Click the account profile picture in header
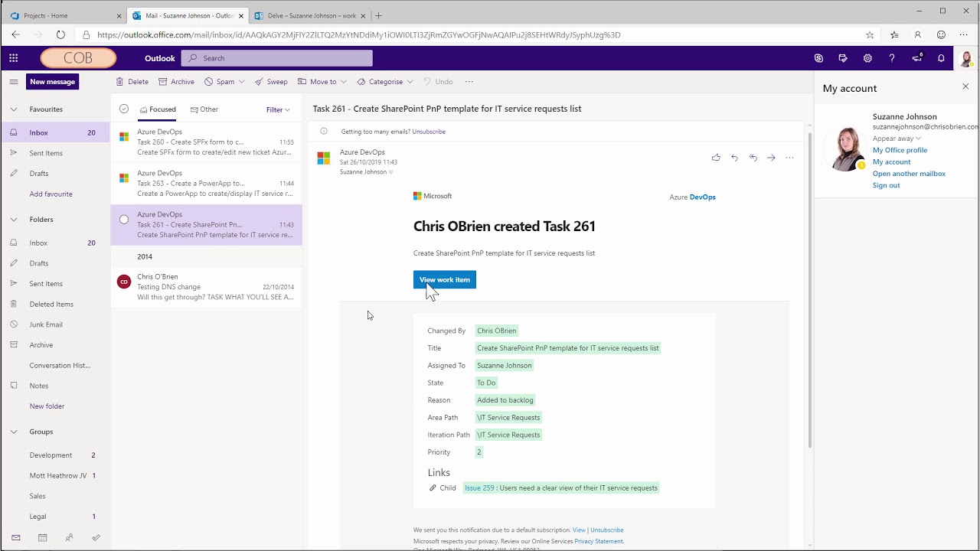The width and height of the screenshot is (980, 551). pos(966,58)
